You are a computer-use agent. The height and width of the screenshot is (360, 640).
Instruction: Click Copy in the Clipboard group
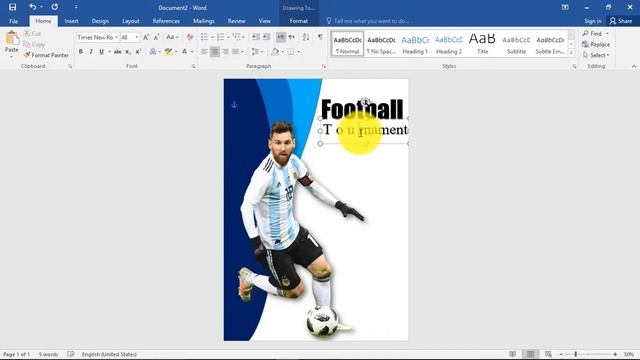tap(34, 44)
